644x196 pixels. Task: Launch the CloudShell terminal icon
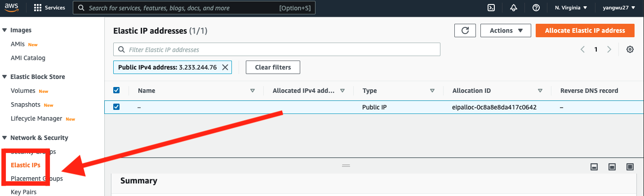pos(492,8)
